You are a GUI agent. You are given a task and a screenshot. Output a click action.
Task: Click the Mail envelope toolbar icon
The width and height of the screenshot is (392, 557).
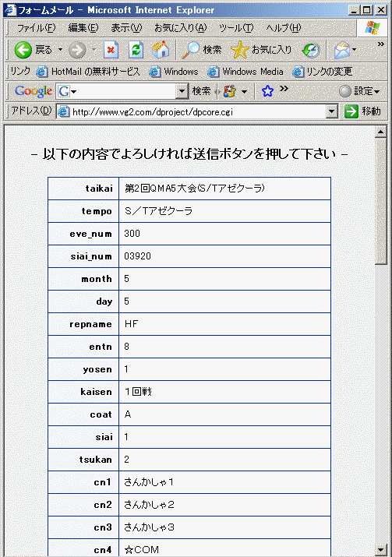point(341,50)
